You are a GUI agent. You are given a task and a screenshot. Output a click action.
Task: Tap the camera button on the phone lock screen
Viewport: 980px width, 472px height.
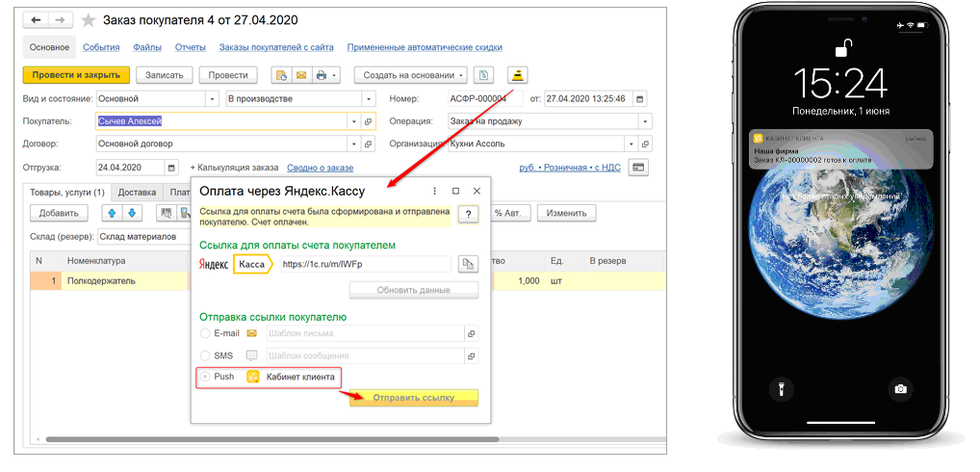click(x=901, y=388)
